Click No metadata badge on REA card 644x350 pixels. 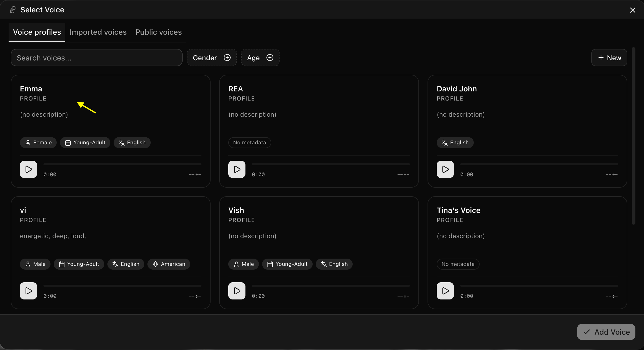pos(249,142)
